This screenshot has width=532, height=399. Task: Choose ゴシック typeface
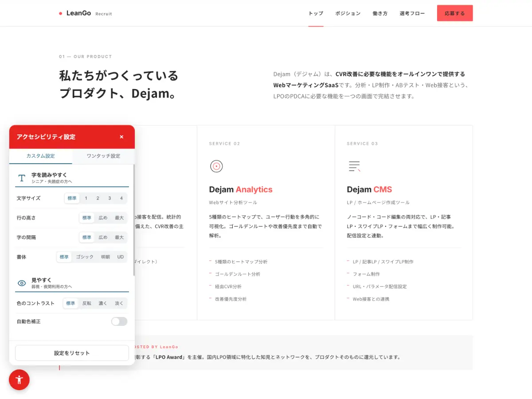[85, 257]
